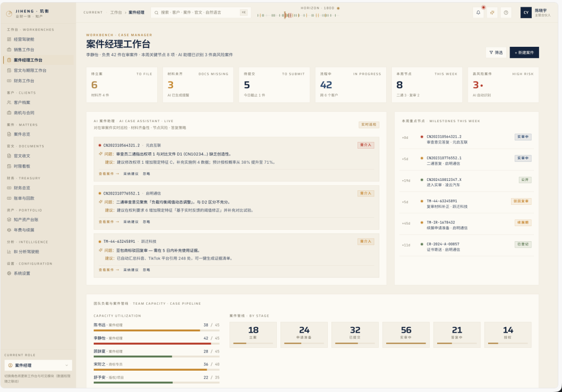Click 忽略 on the TM-44-63245891 card
Screen dimensions: 562x392
(146, 270)
